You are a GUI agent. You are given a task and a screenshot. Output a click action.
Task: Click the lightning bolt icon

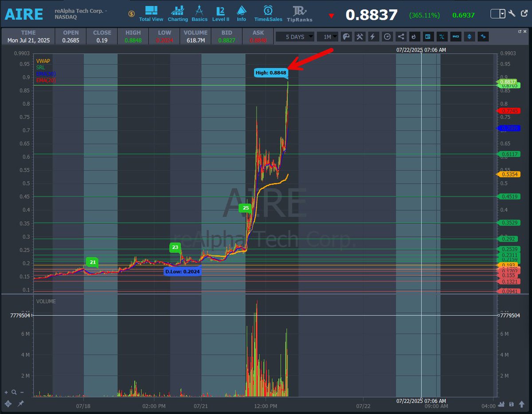(x=373, y=37)
